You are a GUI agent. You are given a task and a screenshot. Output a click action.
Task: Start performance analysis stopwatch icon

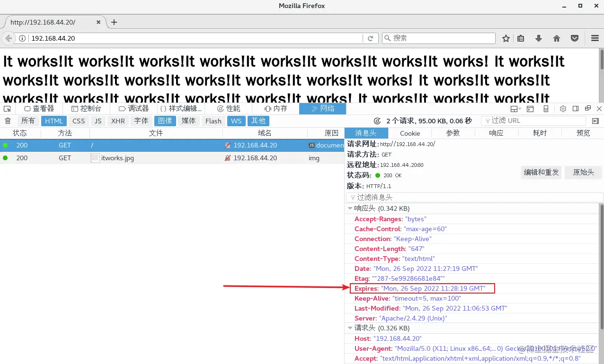[377, 121]
